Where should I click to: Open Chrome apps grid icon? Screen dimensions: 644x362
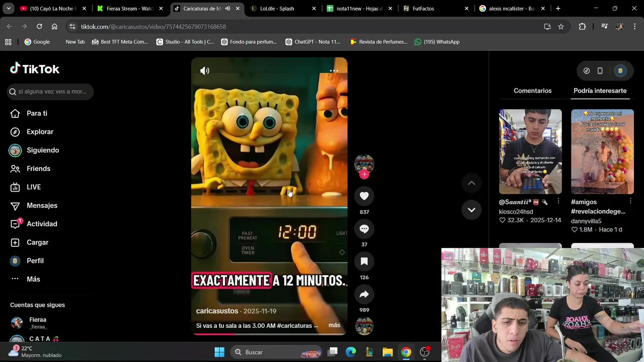click(x=8, y=42)
